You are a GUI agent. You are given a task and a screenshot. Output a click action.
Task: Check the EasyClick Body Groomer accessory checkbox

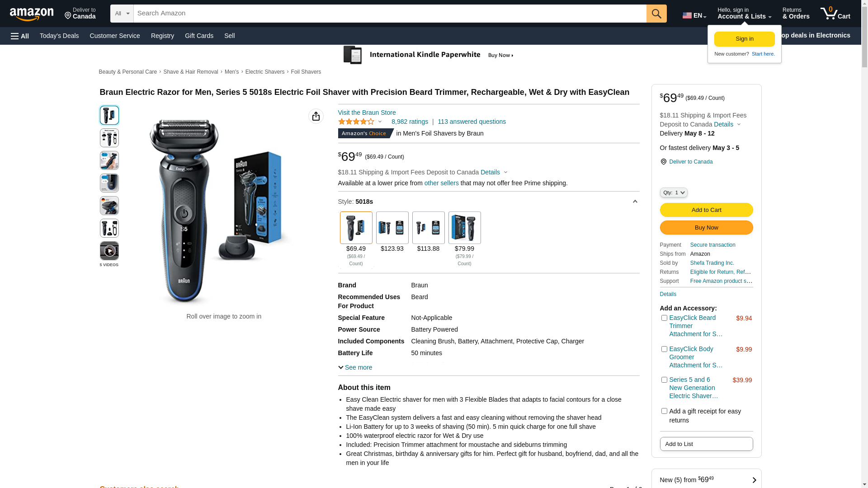point(664,349)
